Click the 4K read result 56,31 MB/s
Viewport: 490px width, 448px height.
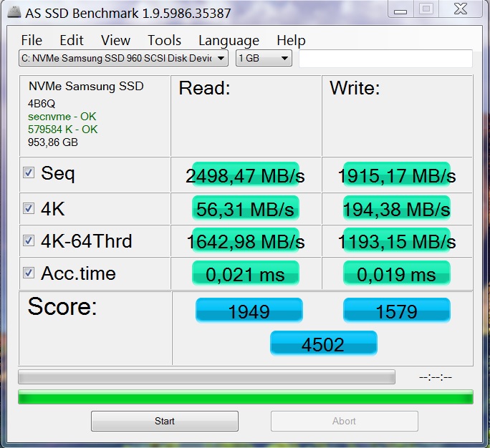245,208
